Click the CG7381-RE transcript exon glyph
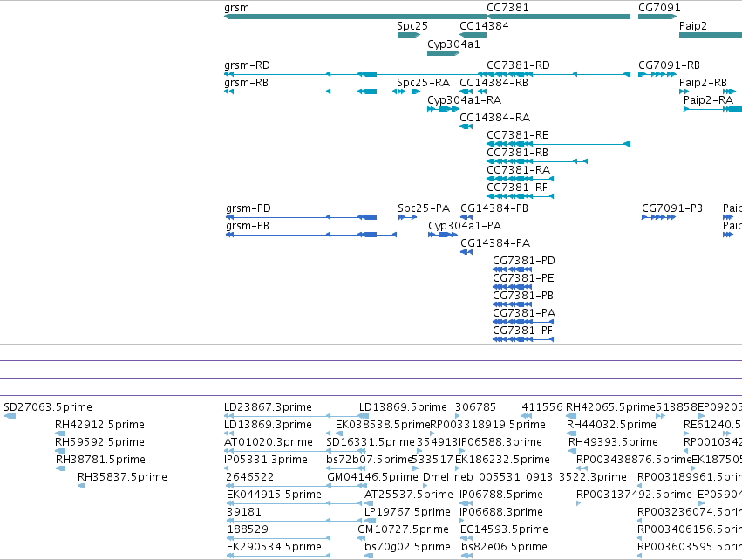Screen dimensions: 742x560 pyautogui.click(x=558, y=144)
